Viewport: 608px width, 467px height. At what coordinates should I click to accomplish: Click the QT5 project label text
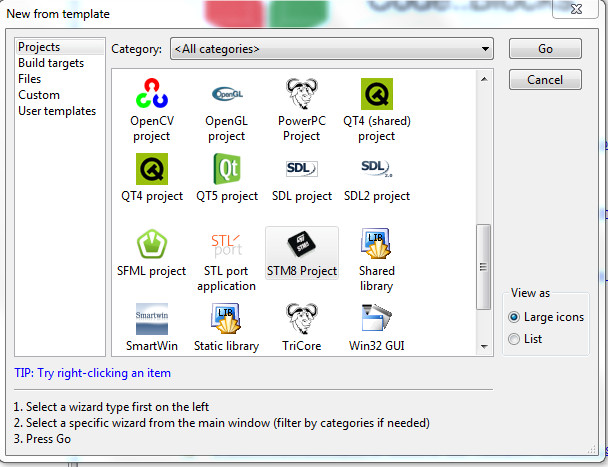point(227,196)
